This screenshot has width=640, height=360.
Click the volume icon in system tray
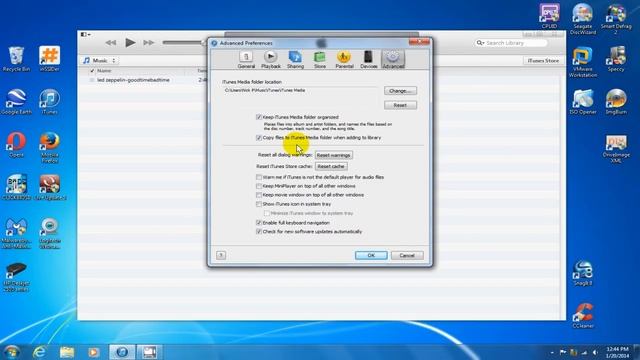596,352
